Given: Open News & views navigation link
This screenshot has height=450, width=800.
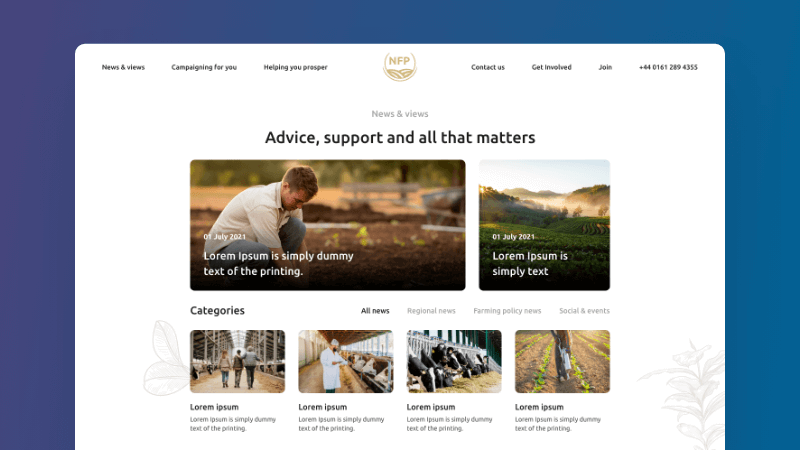Looking at the screenshot, I should [x=123, y=67].
